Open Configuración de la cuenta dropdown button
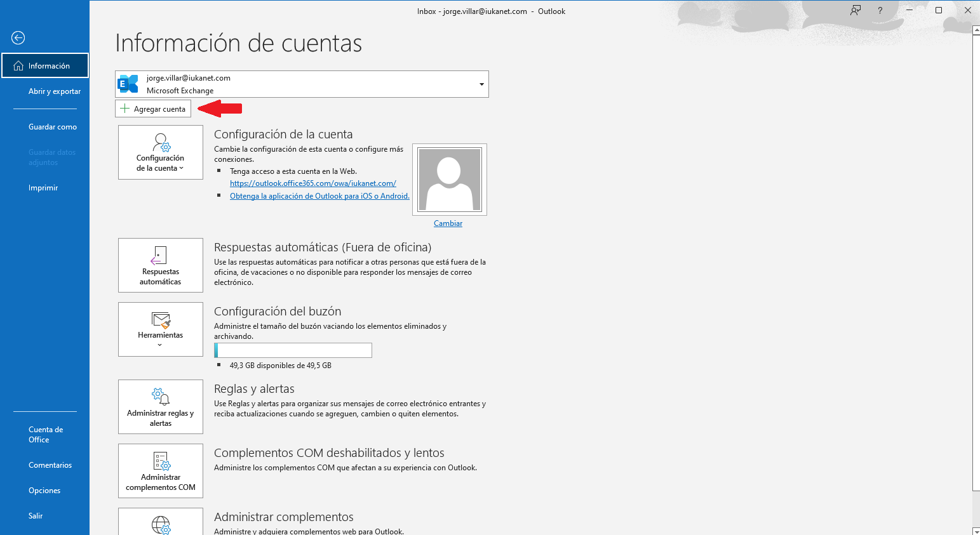Image resolution: width=980 pixels, height=535 pixels. (x=161, y=152)
